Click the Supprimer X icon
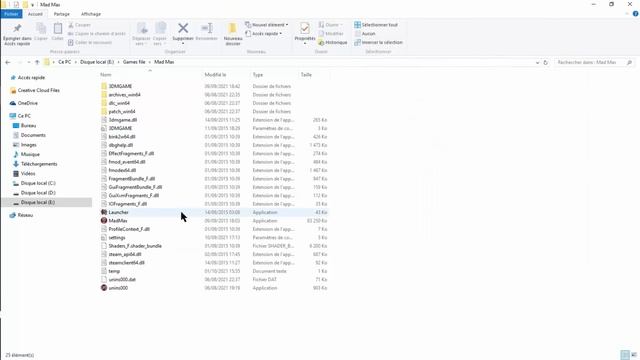Image resolution: width=640 pixels, height=360 pixels. pos(183,29)
